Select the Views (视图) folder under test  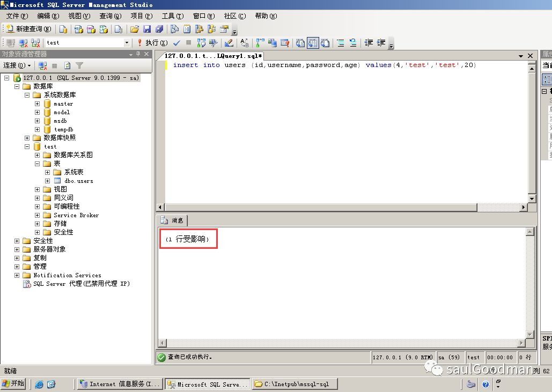pos(60,189)
